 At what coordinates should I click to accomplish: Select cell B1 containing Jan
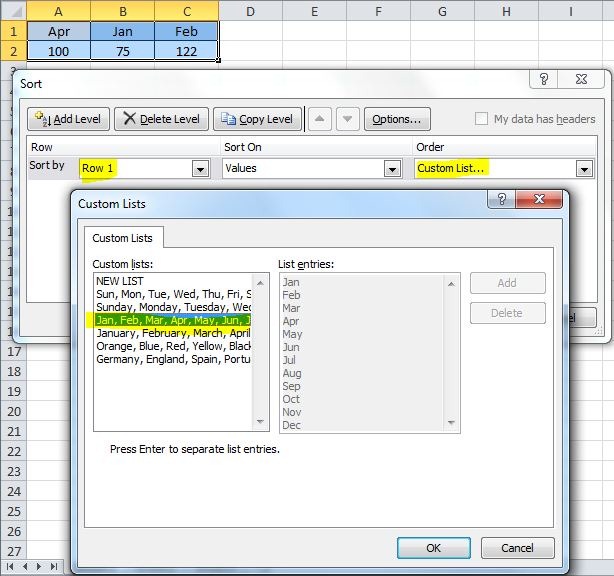[123, 31]
